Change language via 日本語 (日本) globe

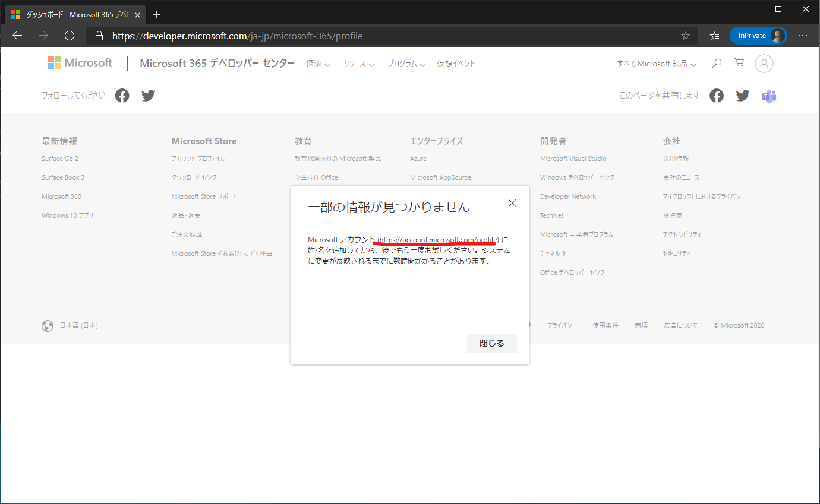pos(70,325)
